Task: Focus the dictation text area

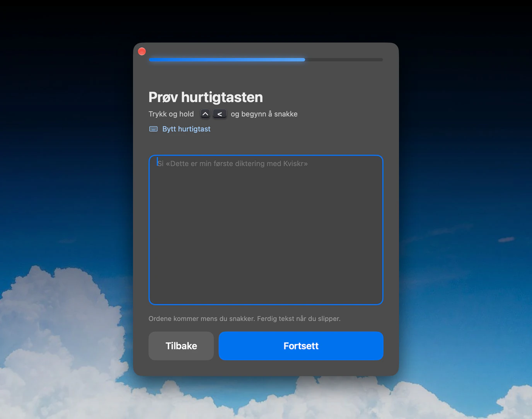Action: click(266, 230)
